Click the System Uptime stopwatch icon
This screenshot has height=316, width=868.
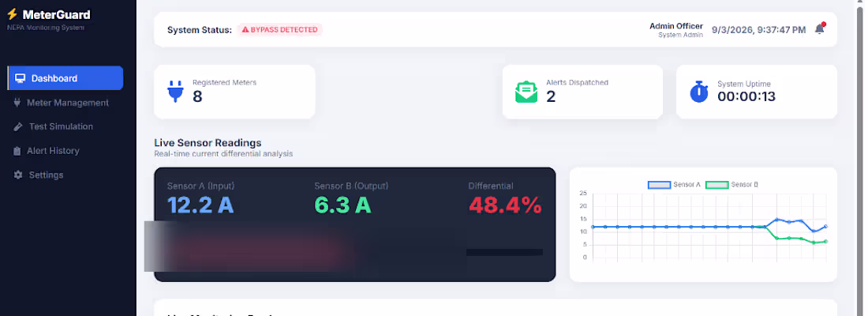[x=699, y=92]
